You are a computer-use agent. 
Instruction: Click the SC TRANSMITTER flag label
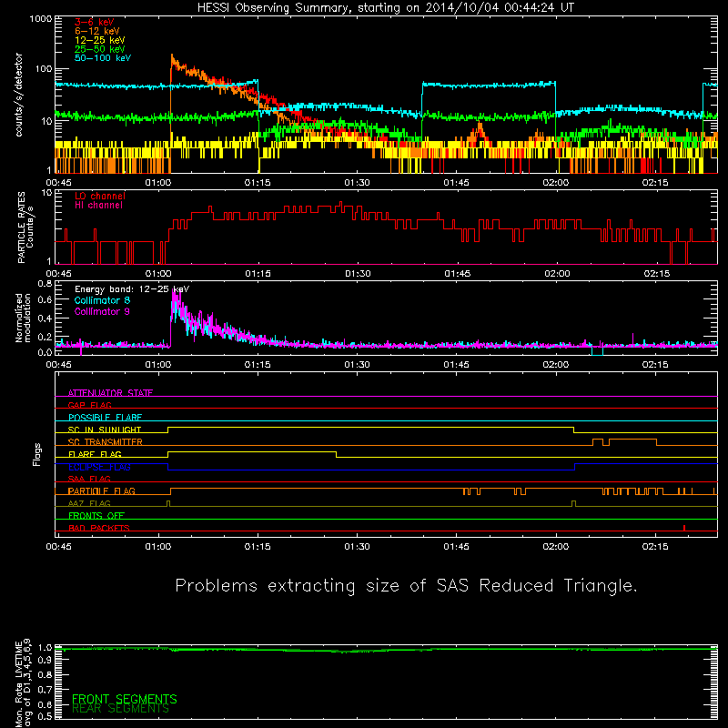pos(105,442)
